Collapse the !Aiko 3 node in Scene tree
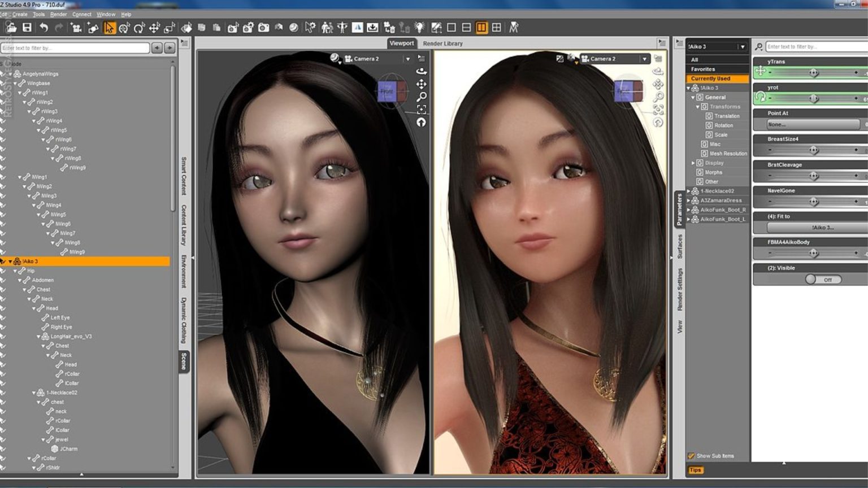This screenshot has height=488, width=868. point(10,262)
